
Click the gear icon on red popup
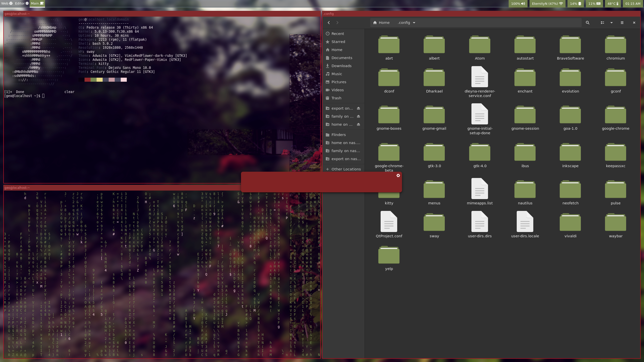[x=398, y=175]
